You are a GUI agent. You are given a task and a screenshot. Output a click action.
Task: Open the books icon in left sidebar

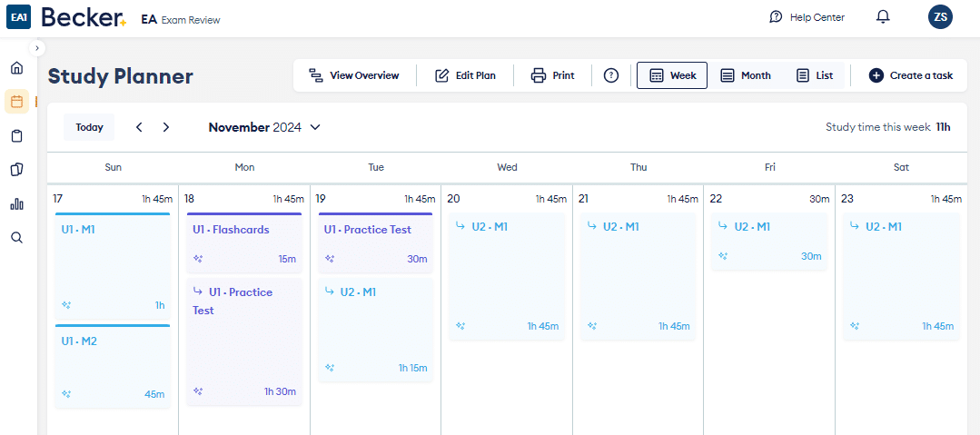[x=16, y=170]
